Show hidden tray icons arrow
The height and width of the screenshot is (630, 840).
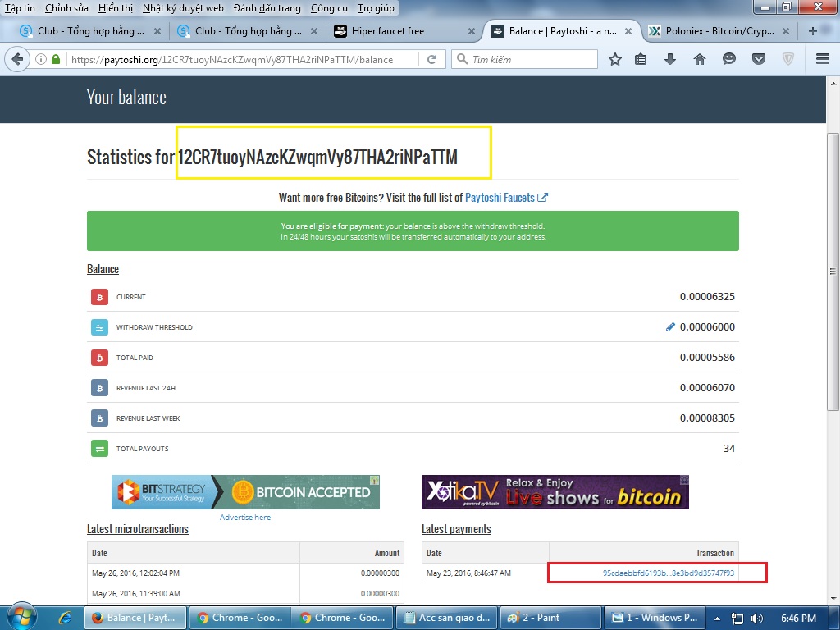pos(717,619)
